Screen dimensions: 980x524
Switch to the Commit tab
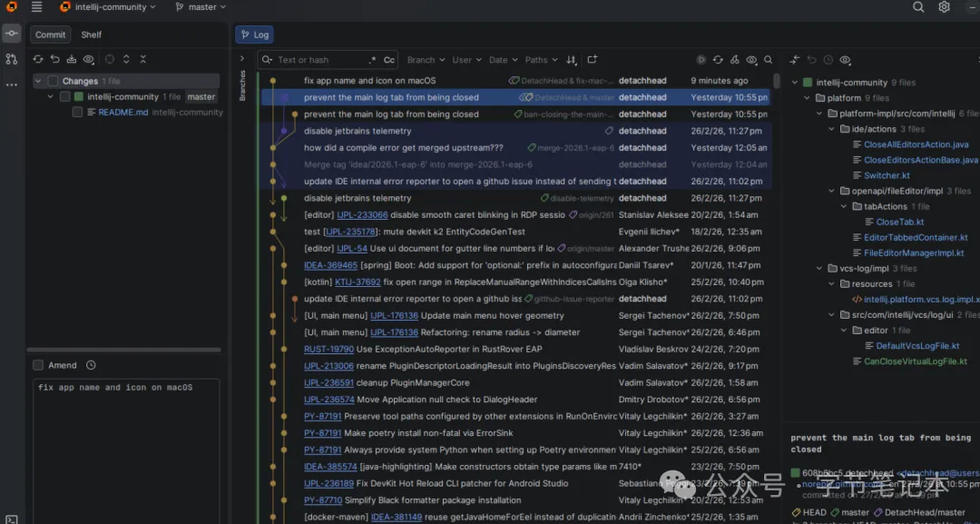click(51, 35)
